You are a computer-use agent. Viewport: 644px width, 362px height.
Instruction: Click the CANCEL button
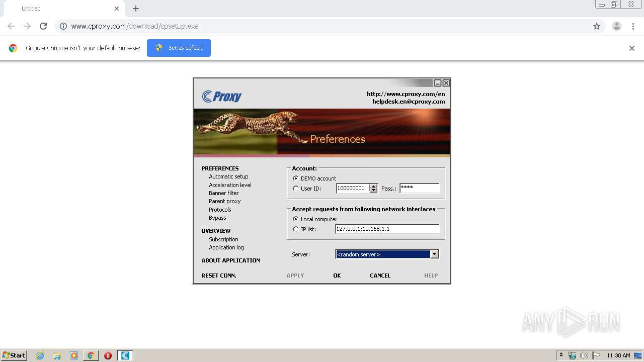click(380, 276)
